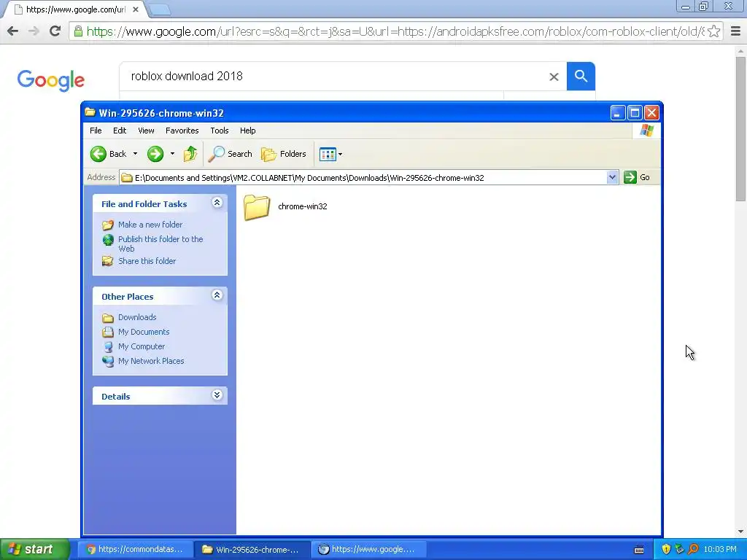This screenshot has height=560, width=747.
Task: Open the Tools menu
Action: pos(219,131)
